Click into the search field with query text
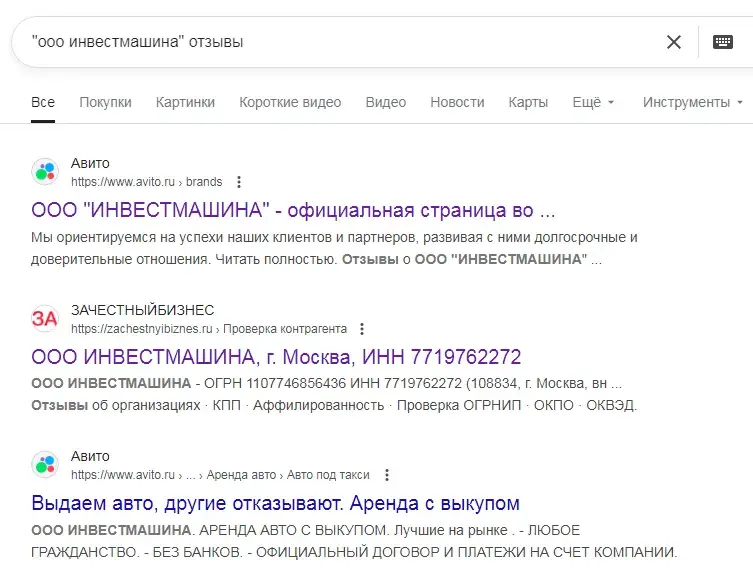The height and width of the screenshot is (587, 753). 336,42
